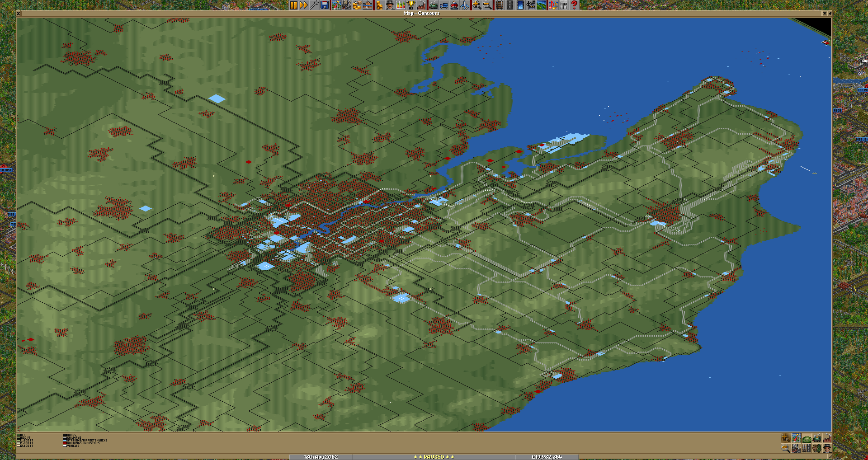Click the '2,100 FT' height legend entry
Image resolution: width=868 pixels, height=460 pixels.
click(25, 446)
